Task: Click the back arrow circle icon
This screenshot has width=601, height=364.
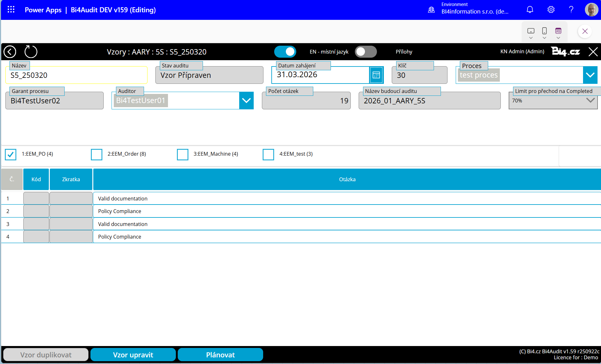Action: point(10,52)
